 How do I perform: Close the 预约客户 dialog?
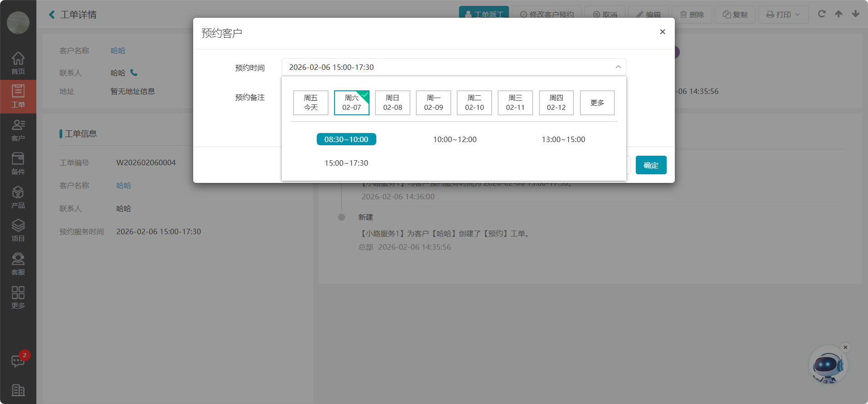(x=662, y=32)
